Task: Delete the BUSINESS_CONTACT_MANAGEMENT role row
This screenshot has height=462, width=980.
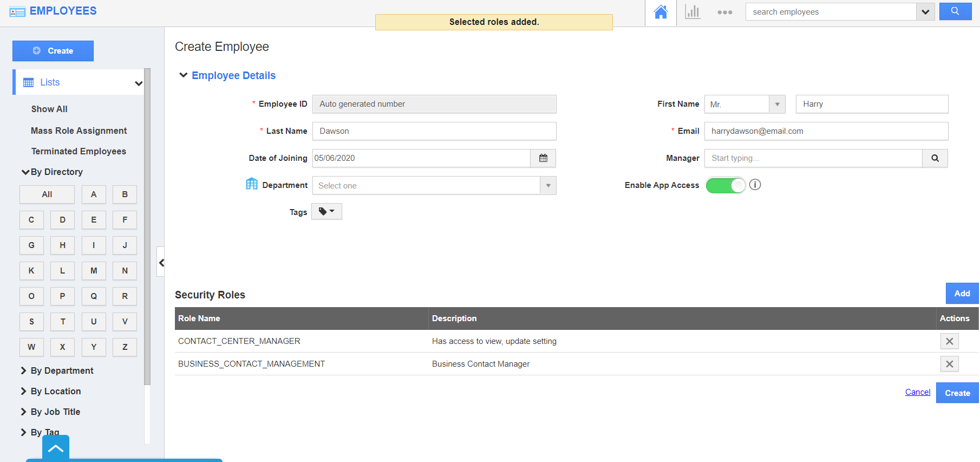Action: 949,364
